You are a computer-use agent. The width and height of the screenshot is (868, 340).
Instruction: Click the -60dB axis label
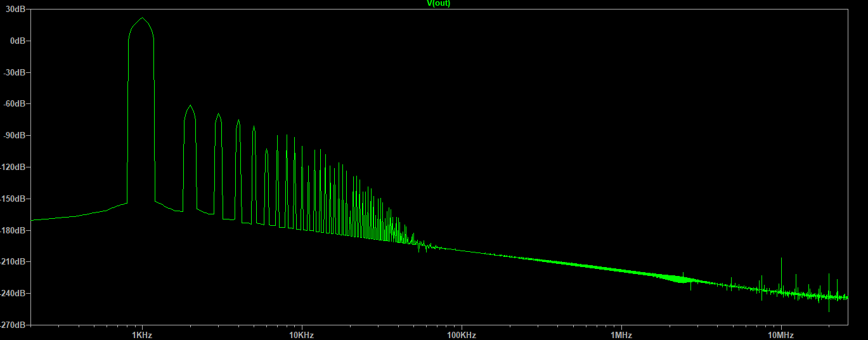(x=15, y=103)
